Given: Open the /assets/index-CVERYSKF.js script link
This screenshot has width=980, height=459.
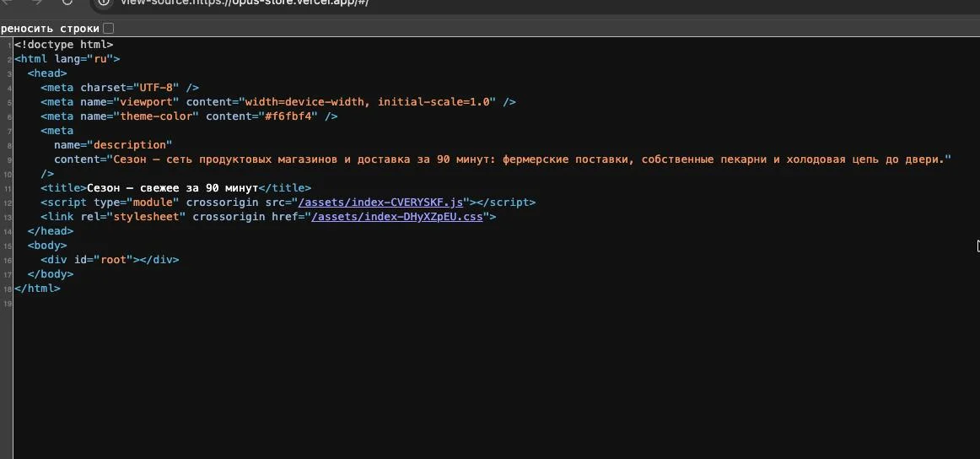Looking at the screenshot, I should pos(380,202).
